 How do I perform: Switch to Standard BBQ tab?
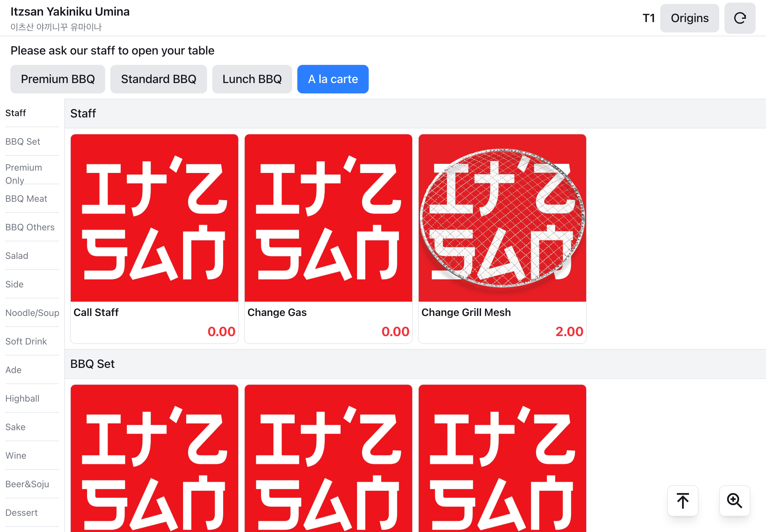(x=158, y=79)
